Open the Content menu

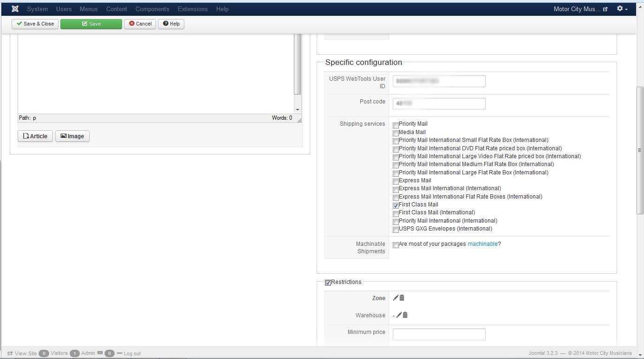click(117, 9)
